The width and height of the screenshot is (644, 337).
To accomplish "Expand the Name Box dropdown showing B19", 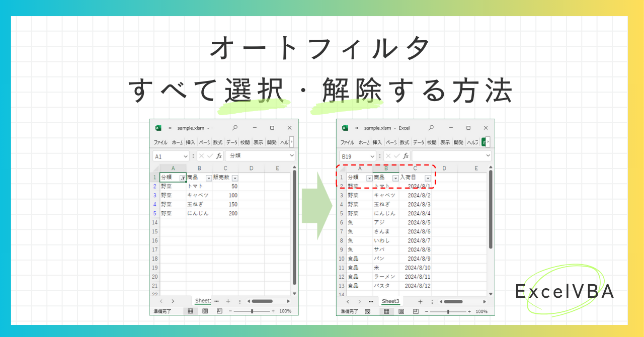I will tap(372, 156).
